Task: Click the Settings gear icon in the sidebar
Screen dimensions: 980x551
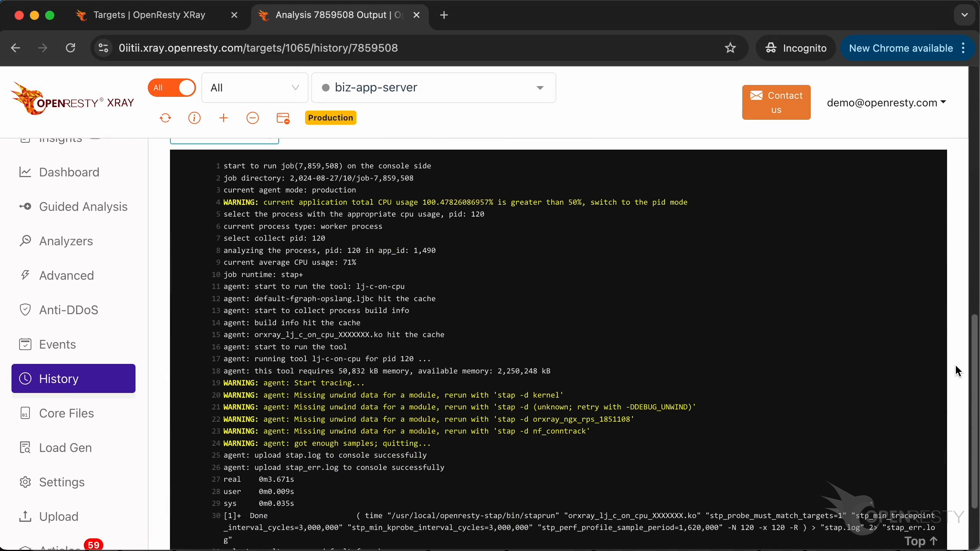Action: 25,482
